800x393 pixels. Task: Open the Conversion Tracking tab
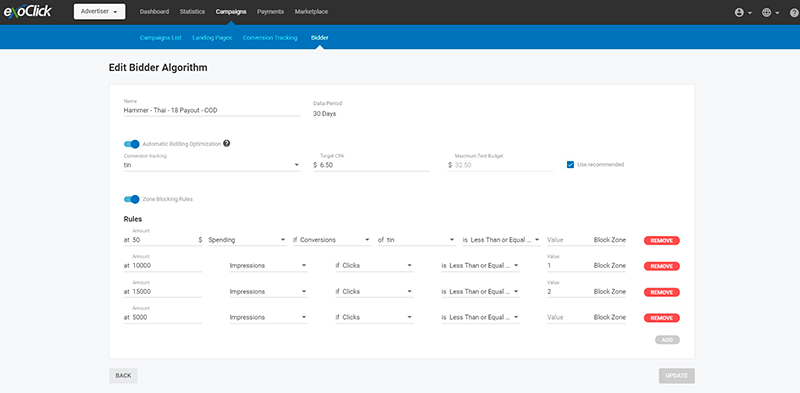click(270, 38)
